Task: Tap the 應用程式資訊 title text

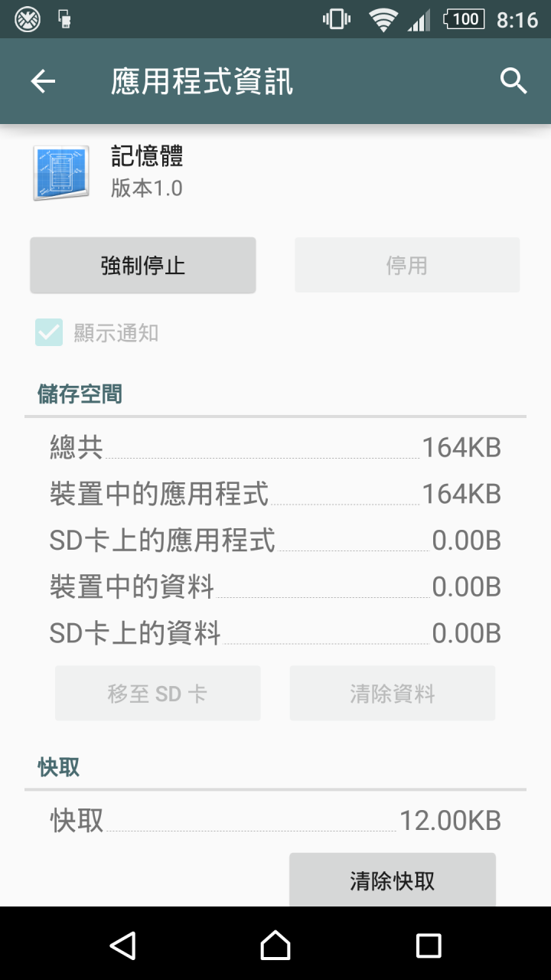Action: pos(202,81)
